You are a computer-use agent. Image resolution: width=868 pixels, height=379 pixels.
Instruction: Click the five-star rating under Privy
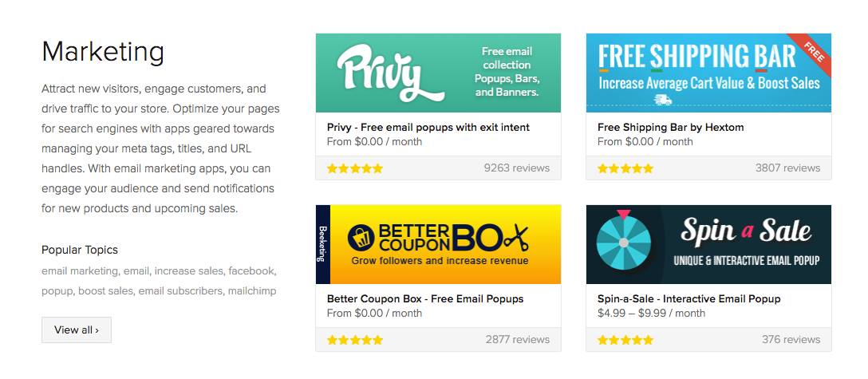355,168
